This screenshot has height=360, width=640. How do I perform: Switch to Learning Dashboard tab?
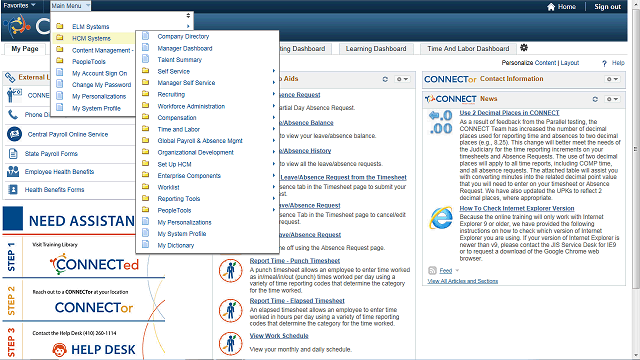pos(376,49)
